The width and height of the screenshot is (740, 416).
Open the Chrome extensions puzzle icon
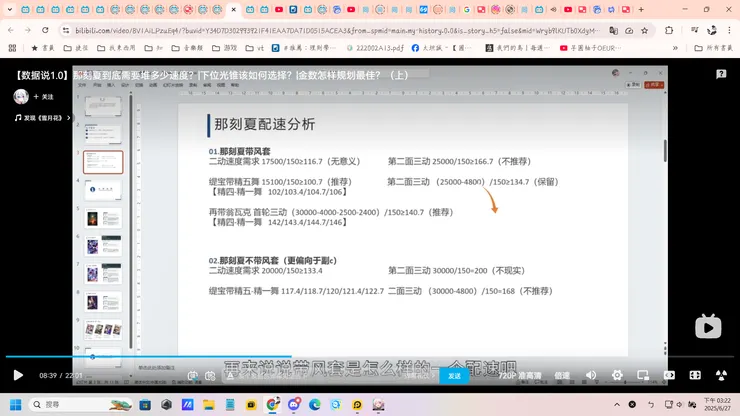(x=669, y=30)
